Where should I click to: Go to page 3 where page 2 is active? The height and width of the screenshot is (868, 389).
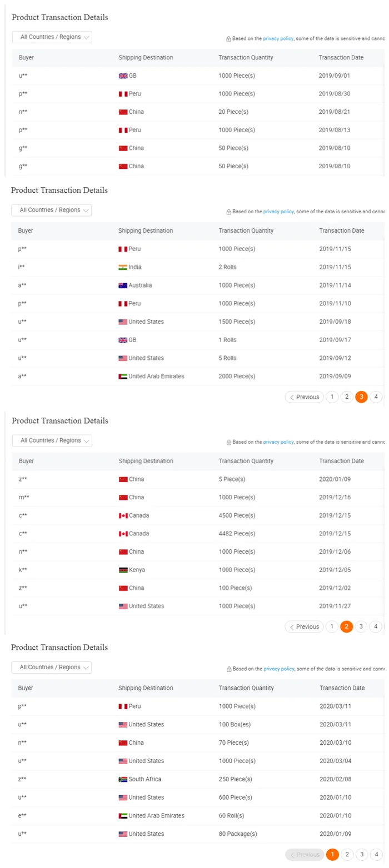(361, 626)
